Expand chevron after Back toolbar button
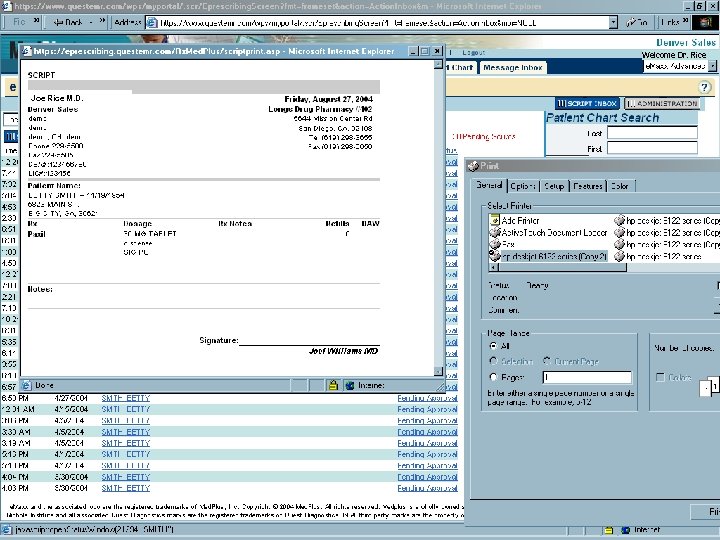The height and width of the screenshot is (540, 720). [x=102, y=20]
